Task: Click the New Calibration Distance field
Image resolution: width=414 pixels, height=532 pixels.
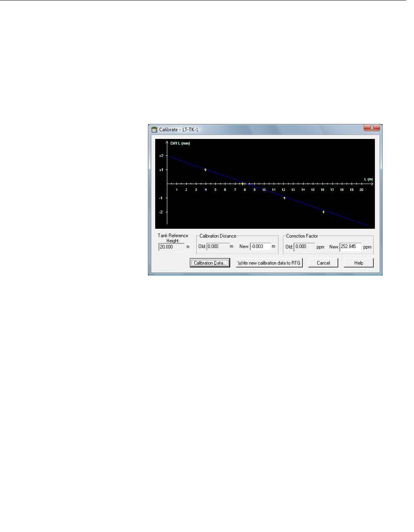Action: (260, 246)
